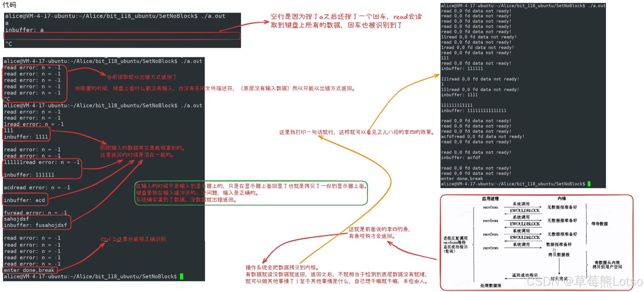
Task: Click 'inbuffer: acfdf' in right terminal
Action: coord(460,158)
